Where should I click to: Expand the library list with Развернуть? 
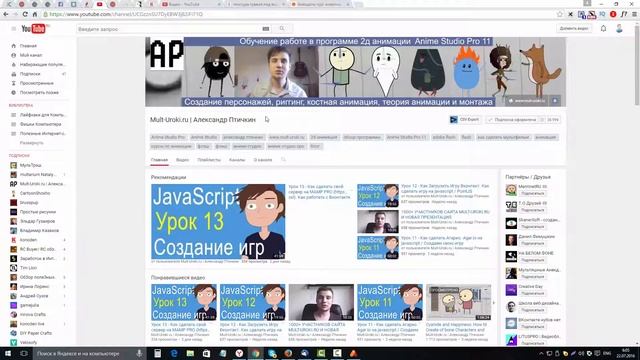[x=31, y=143]
